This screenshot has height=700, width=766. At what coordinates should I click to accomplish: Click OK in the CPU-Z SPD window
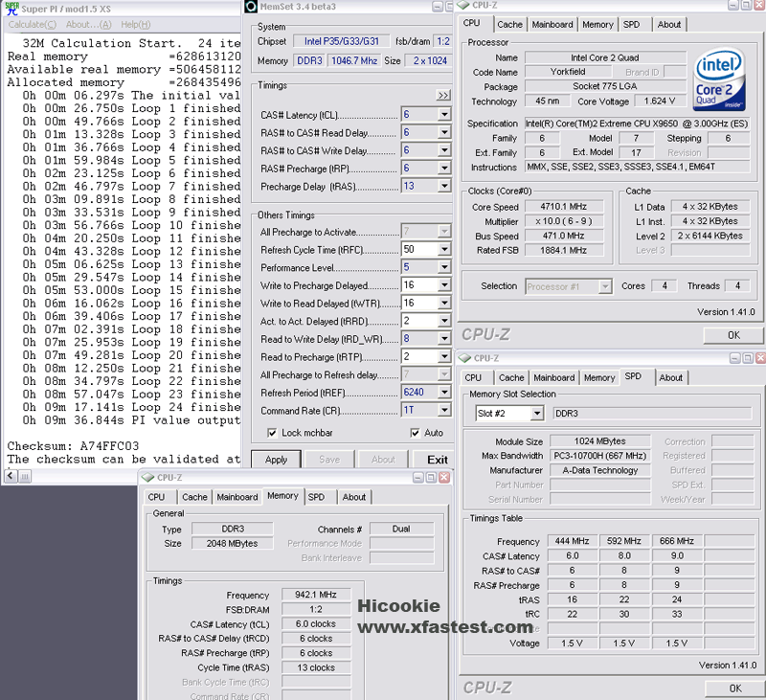point(734,689)
